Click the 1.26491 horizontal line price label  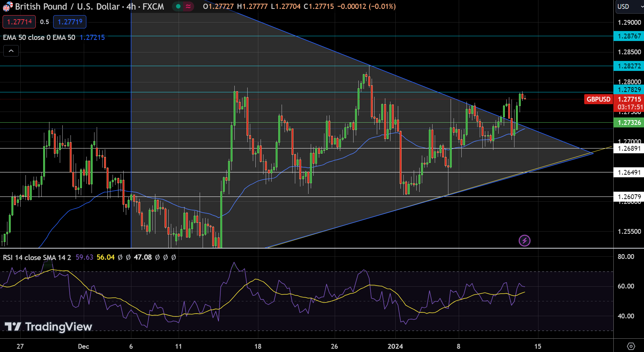click(629, 172)
